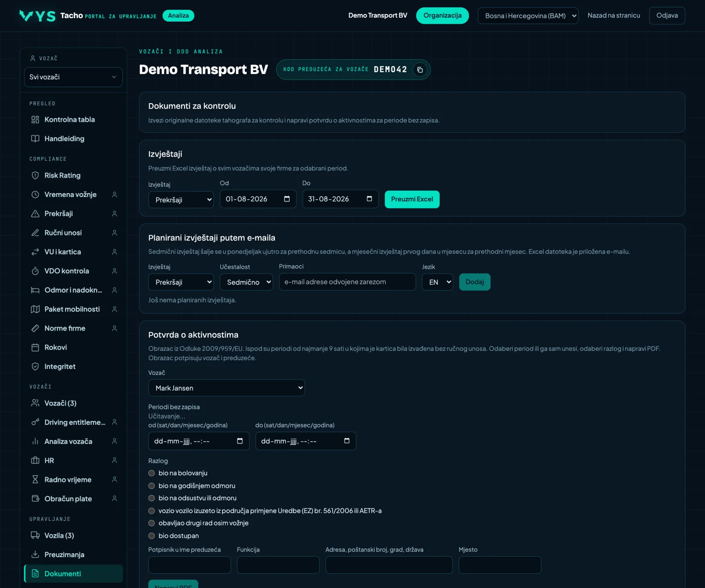Click the VU i kartica arrows icon

(x=35, y=252)
